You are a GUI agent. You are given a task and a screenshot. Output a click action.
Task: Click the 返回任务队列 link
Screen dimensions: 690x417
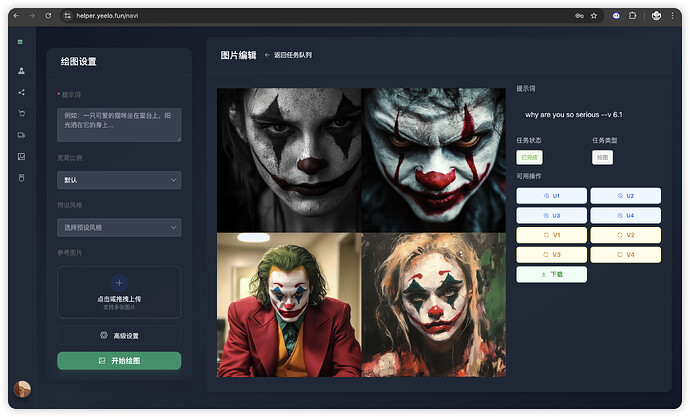pyautogui.click(x=293, y=55)
